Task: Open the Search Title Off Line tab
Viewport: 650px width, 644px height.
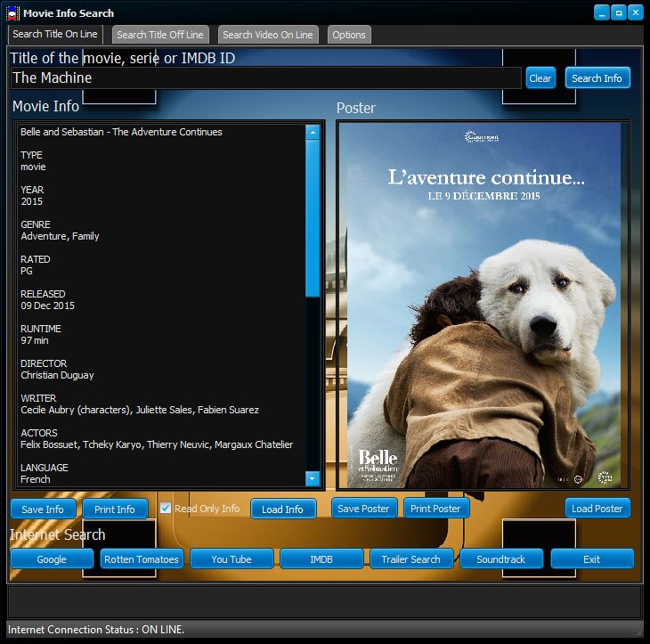Action: pyautogui.click(x=160, y=35)
